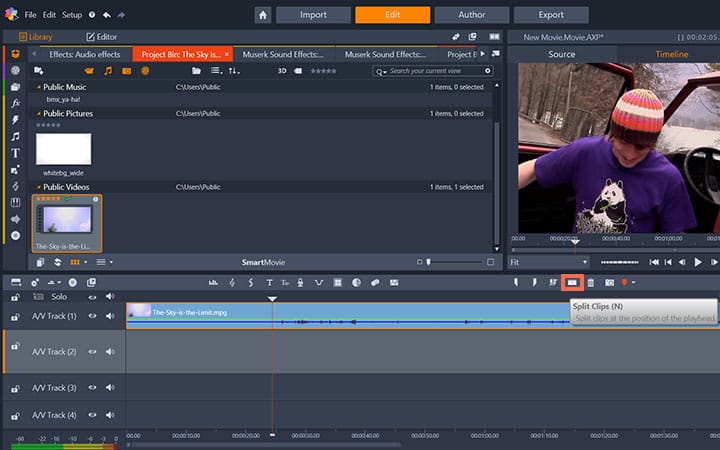Open the Effects fx sidebar category
Screen dimensions: 720x450
coord(15,103)
